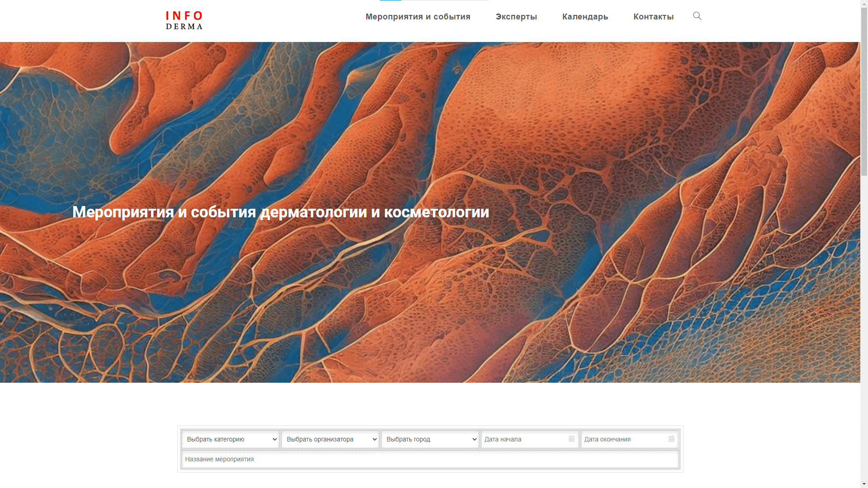Click the scrollbar down arrow
This screenshot has width=868, height=488.
tap(864, 484)
